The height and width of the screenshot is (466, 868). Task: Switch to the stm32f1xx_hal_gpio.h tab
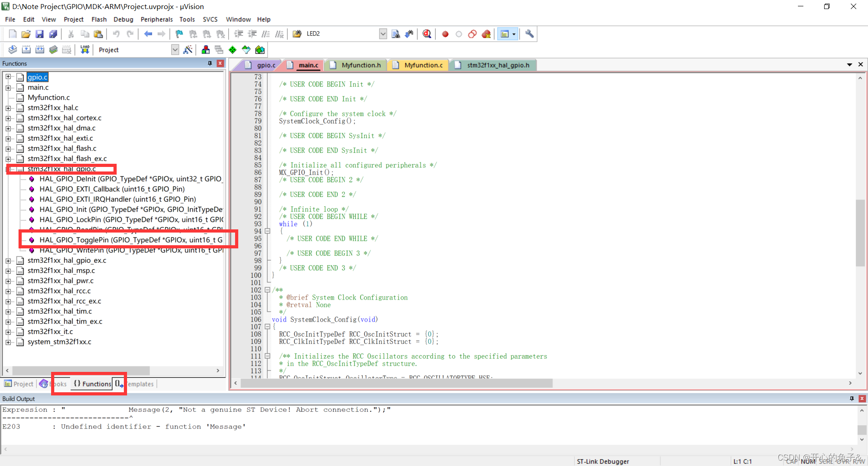493,65
